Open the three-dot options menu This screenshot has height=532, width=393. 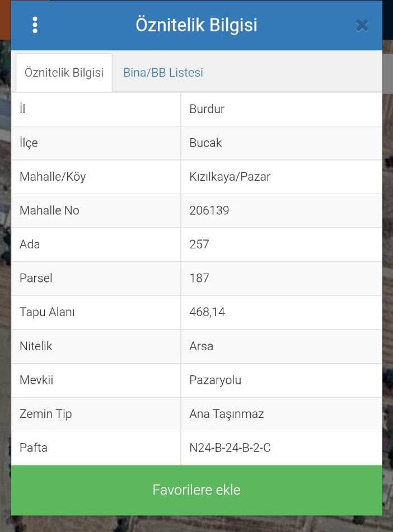coord(35,25)
